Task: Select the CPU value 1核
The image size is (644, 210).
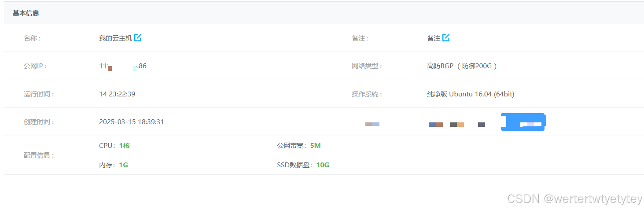Action: coord(125,146)
